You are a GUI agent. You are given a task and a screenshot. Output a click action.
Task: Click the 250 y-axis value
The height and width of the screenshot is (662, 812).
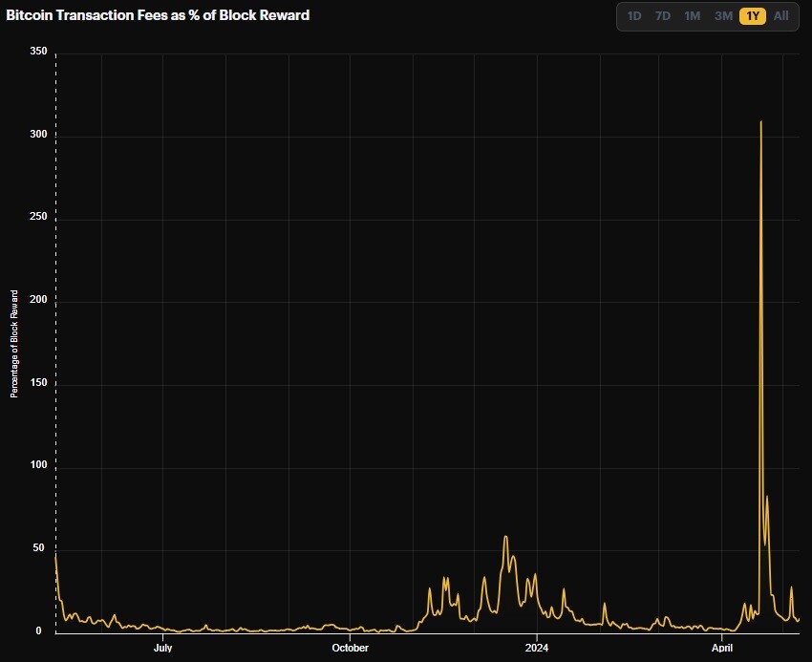(x=38, y=216)
